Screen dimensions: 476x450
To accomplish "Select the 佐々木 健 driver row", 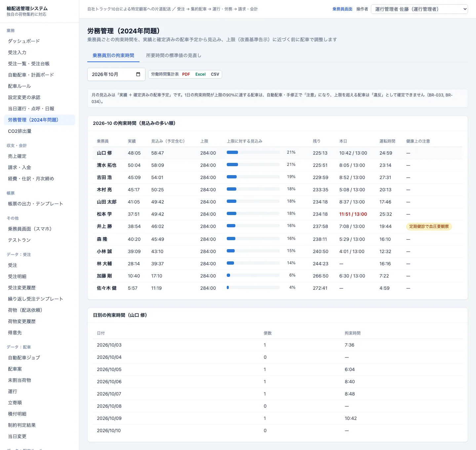I will click(278, 288).
